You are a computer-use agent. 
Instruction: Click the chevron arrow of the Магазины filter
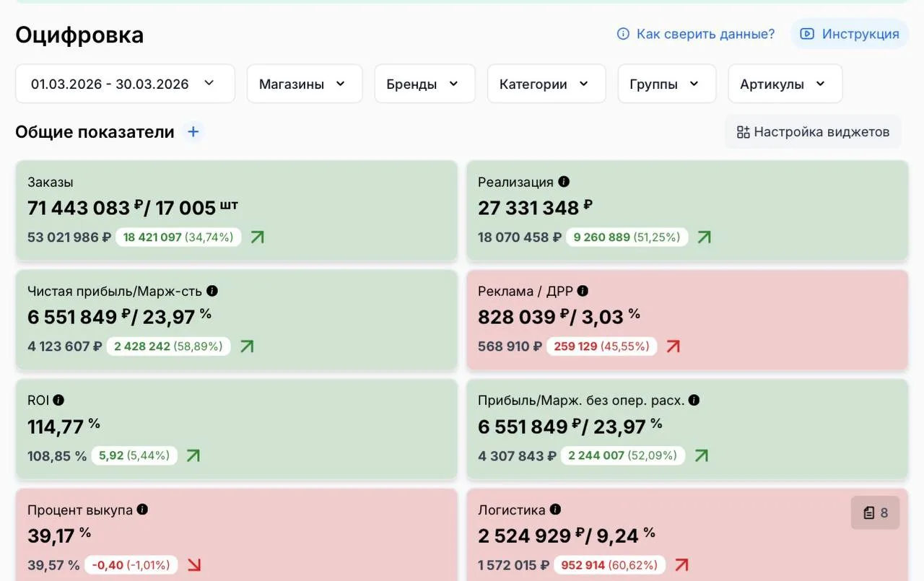(x=340, y=83)
